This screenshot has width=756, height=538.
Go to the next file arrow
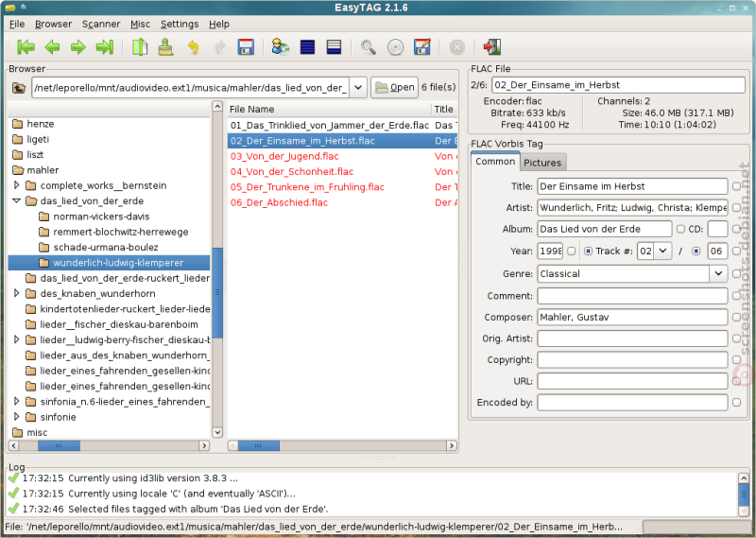click(78, 47)
